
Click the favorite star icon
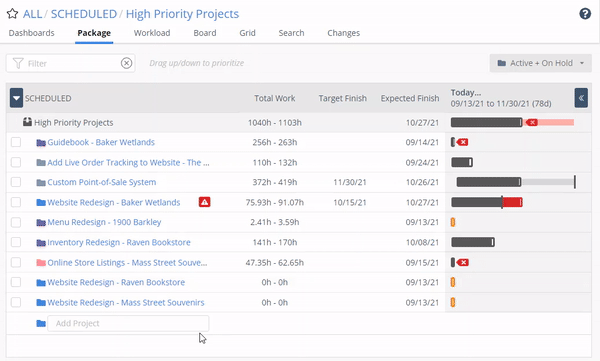click(12, 14)
